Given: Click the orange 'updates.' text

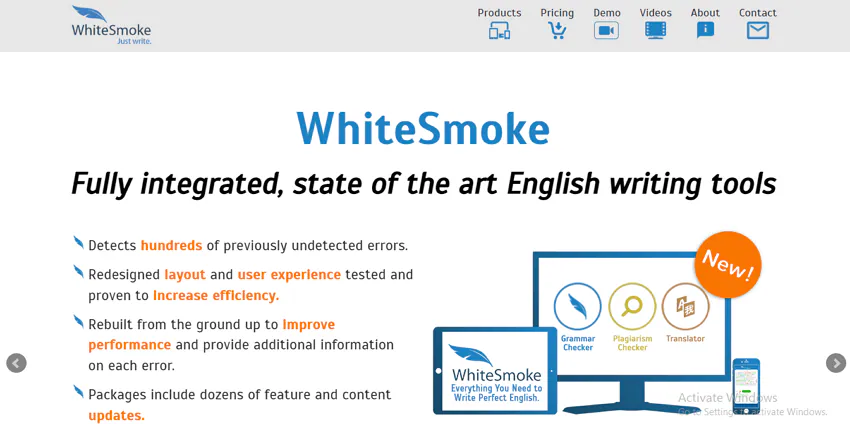Looking at the screenshot, I should (x=117, y=416).
